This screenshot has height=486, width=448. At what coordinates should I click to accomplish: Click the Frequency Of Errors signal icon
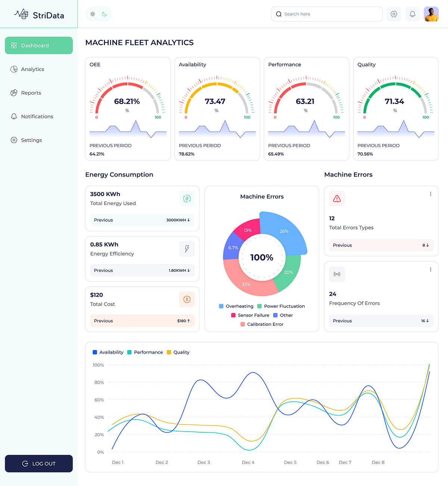pyautogui.click(x=337, y=274)
